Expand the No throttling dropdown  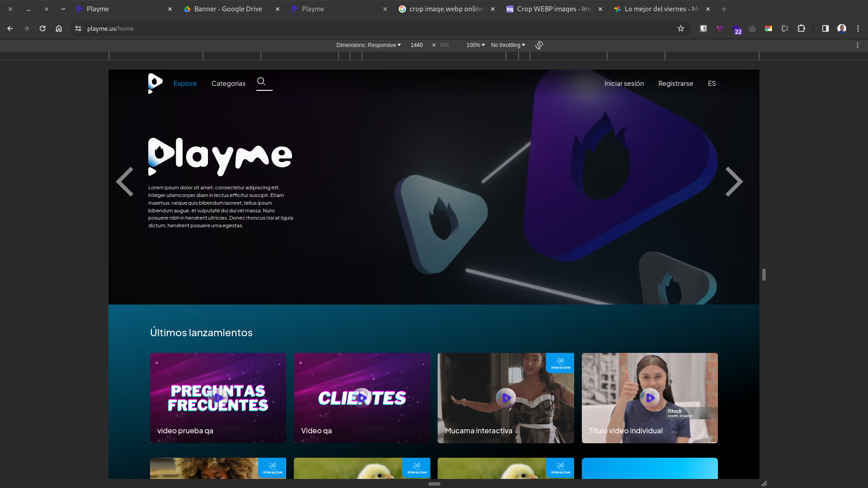coord(508,45)
